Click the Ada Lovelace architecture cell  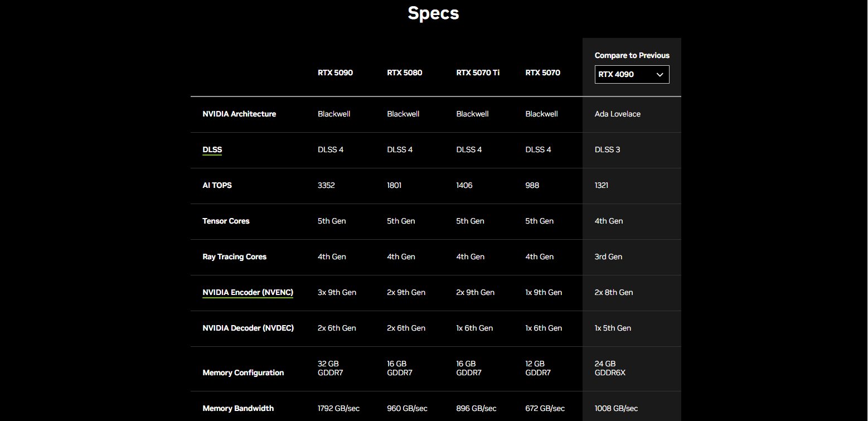[618, 114]
